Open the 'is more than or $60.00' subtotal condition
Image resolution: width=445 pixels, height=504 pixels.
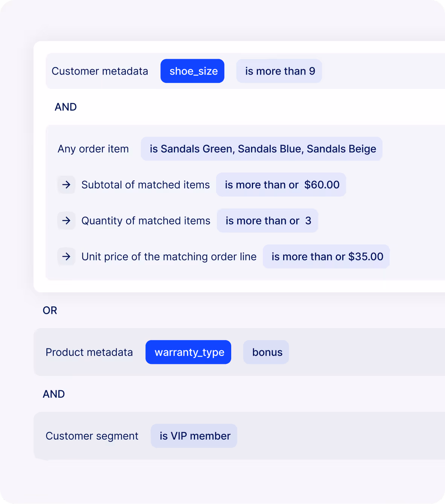pos(281,185)
